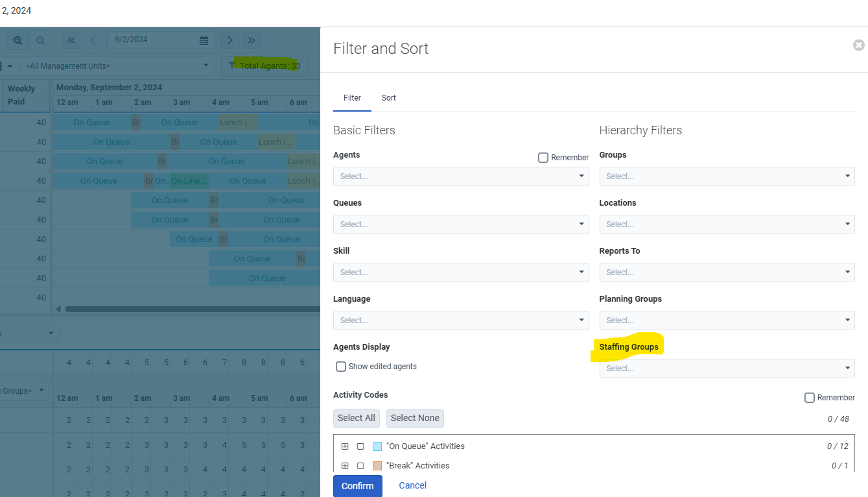Screen dimensions: 868x497
Task: Open the calendar date picker icon
Action: click(204, 40)
